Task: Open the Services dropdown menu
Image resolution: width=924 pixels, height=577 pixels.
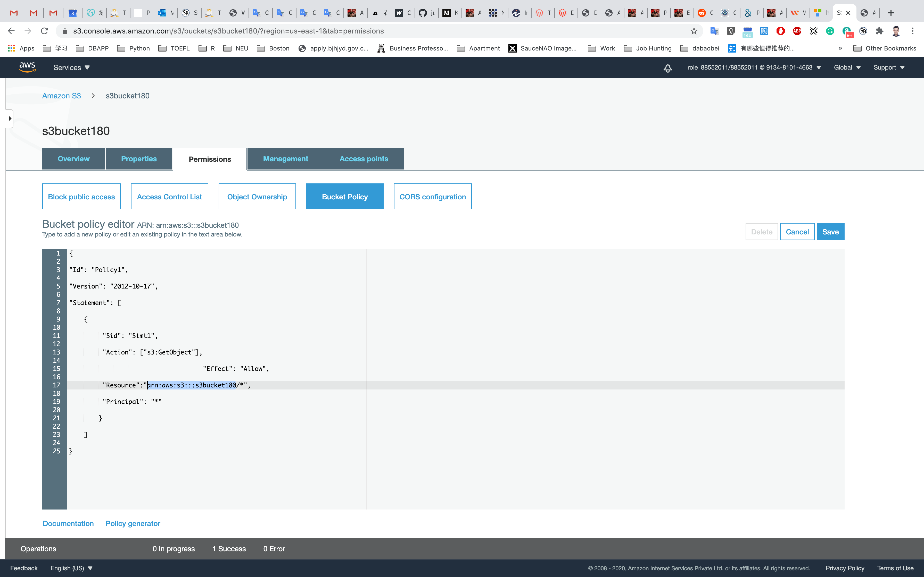Action: 71,67
